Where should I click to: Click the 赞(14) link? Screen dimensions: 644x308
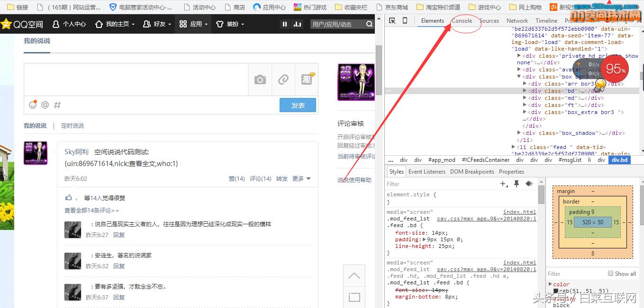pos(237,178)
